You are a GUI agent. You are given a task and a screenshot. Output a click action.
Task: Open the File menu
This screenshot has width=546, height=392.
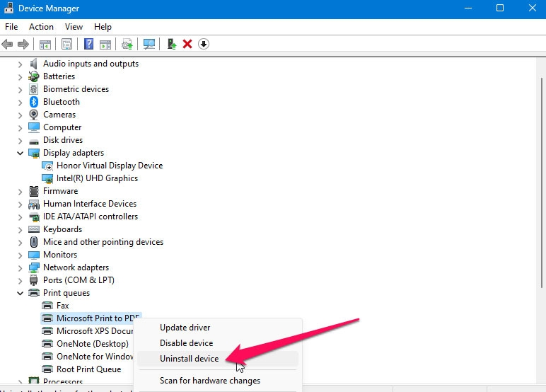[11, 27]
